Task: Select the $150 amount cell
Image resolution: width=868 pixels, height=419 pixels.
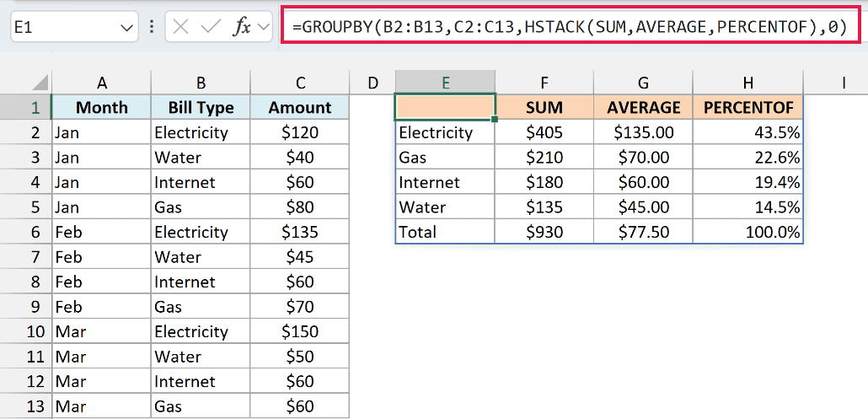Action: 300,331
